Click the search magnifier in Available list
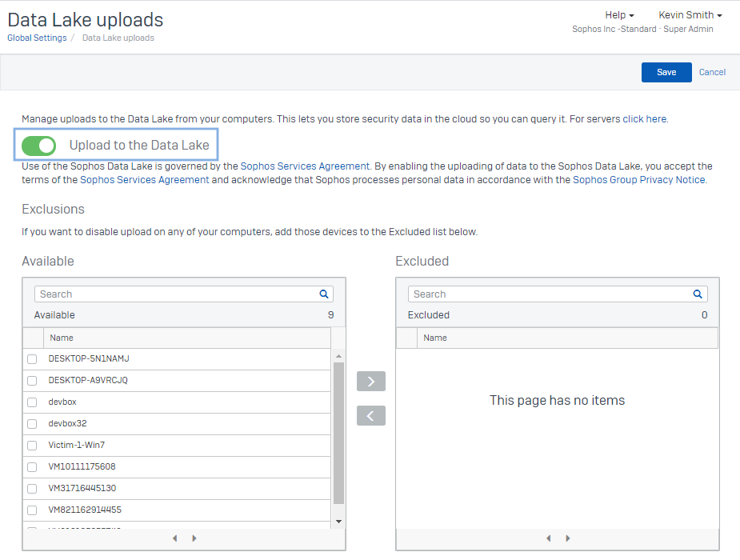This screenshot has height=560, width=740. click(324, 294)
